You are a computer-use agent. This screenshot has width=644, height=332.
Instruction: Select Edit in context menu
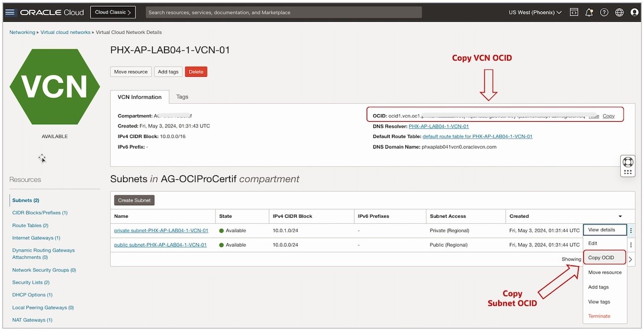pyautogui.click(x=605, y=243)
